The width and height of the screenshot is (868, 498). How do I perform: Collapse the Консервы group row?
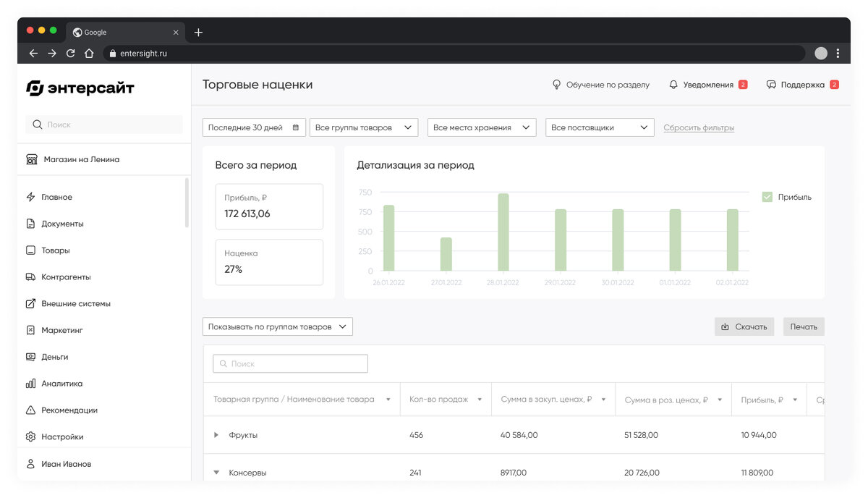click(x=216, y=473)
